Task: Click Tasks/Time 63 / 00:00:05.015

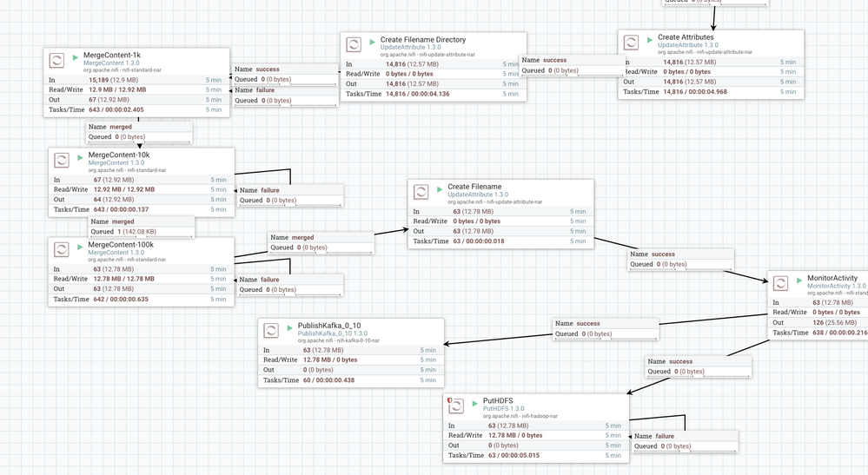Action: click(514, 456)
